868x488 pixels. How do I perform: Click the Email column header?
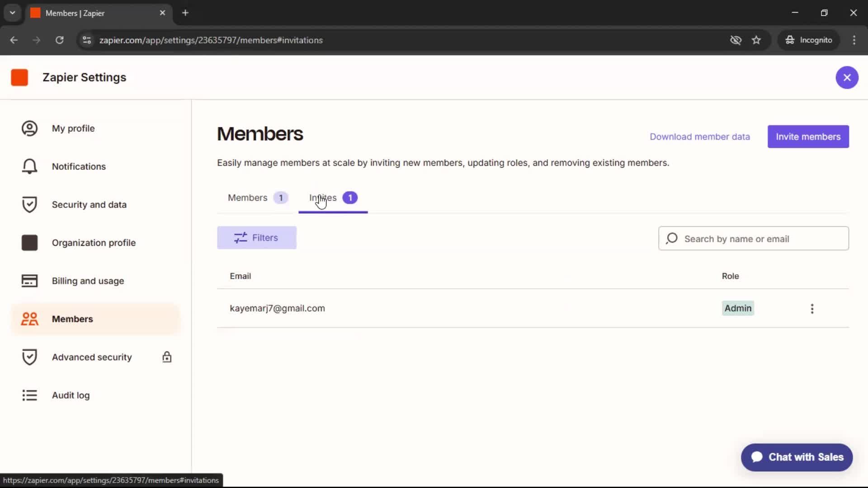[x=240, y=276]
